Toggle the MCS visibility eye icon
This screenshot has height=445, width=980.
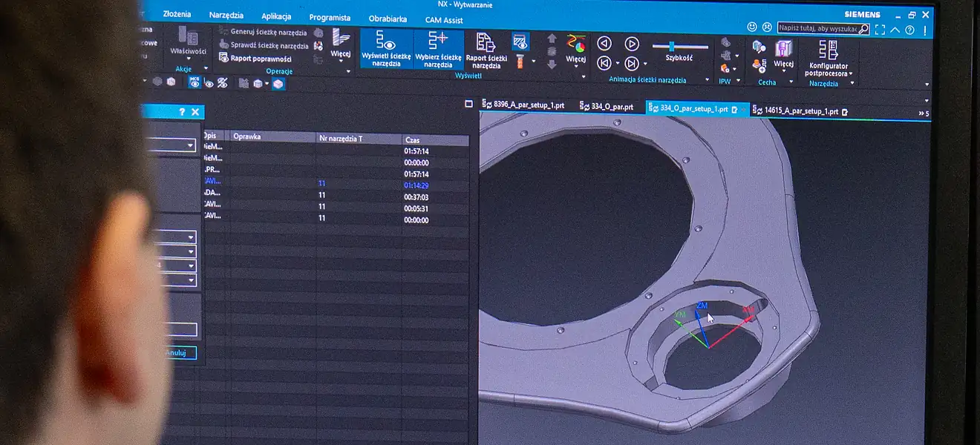click(x=195, y=82)
